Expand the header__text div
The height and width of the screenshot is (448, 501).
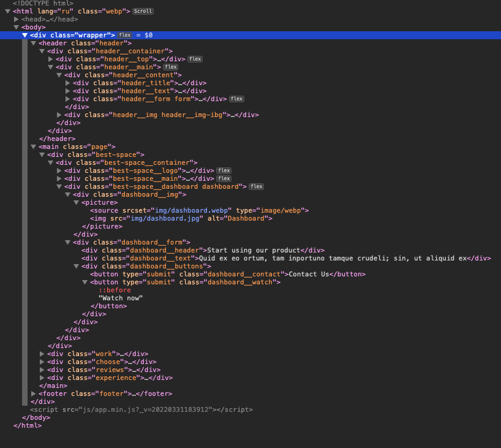(68, 91)
